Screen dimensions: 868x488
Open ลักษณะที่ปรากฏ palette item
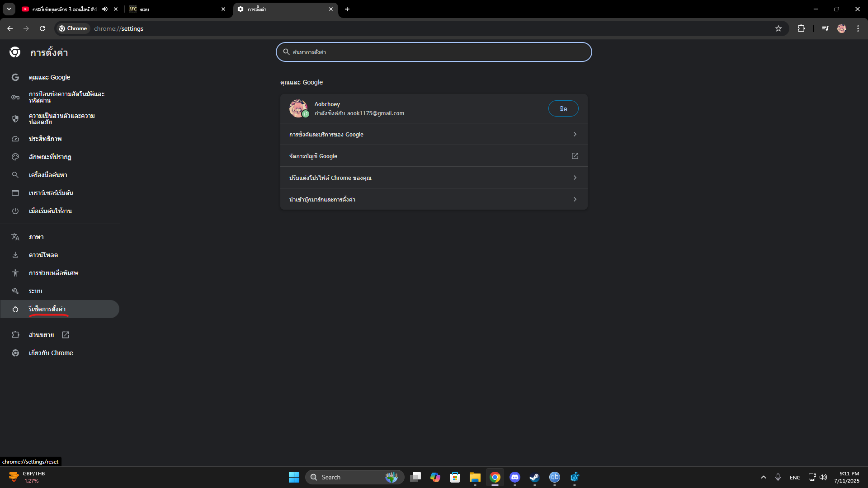[50, 157]
